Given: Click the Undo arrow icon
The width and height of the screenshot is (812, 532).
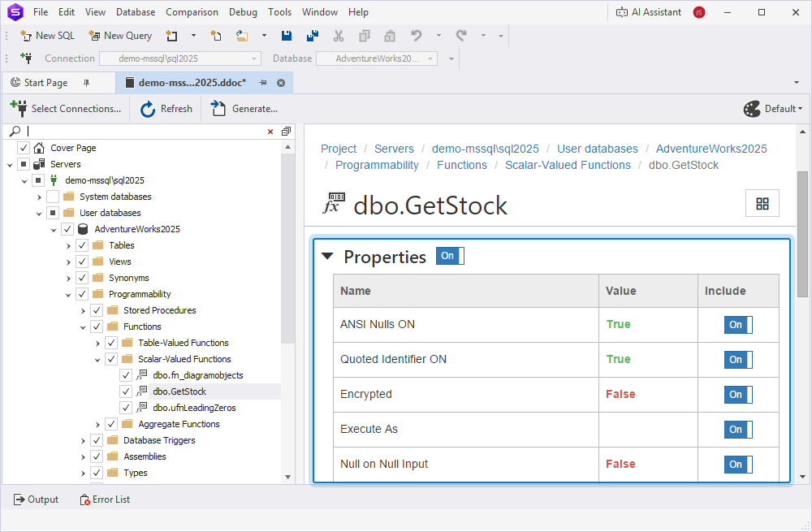Looking at the screenshot, I should 417,36.
